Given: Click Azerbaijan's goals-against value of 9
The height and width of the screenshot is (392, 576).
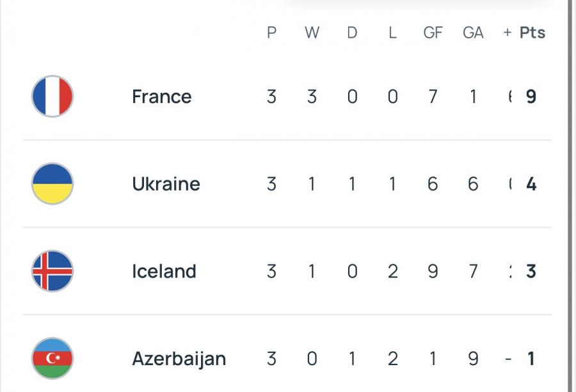Looking at the screenshot, I should pos(473,359).
